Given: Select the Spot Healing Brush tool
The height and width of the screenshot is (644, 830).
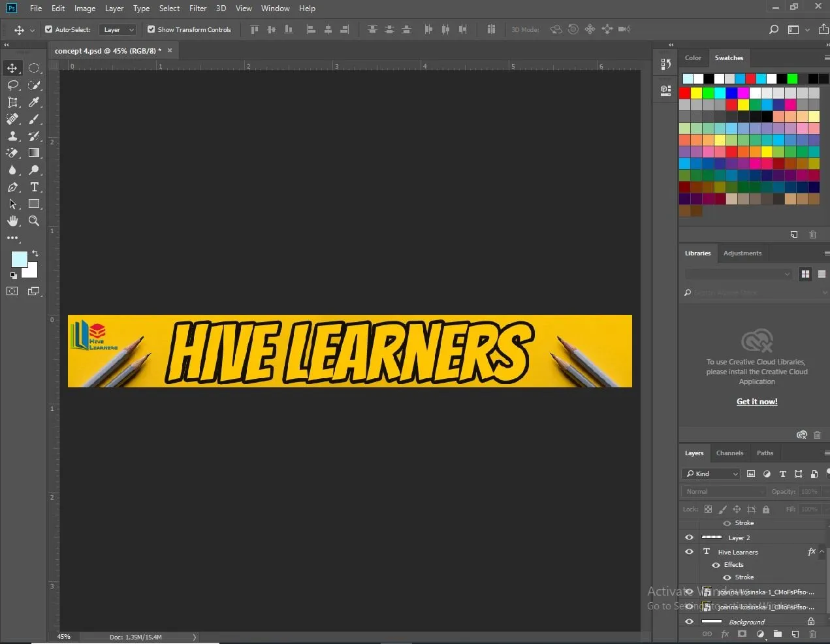Looking at the screenshot, I should coord(12,119).
